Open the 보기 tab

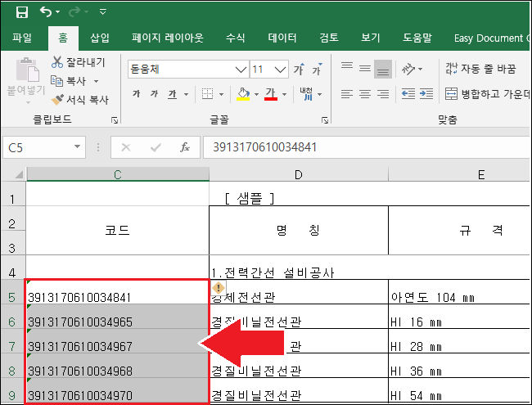pos(371,38)
